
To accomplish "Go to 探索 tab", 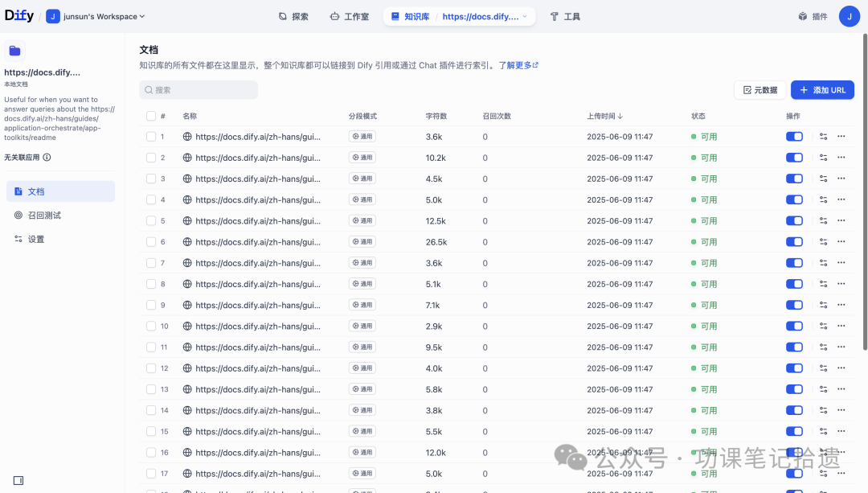I will tap(293, 17).
